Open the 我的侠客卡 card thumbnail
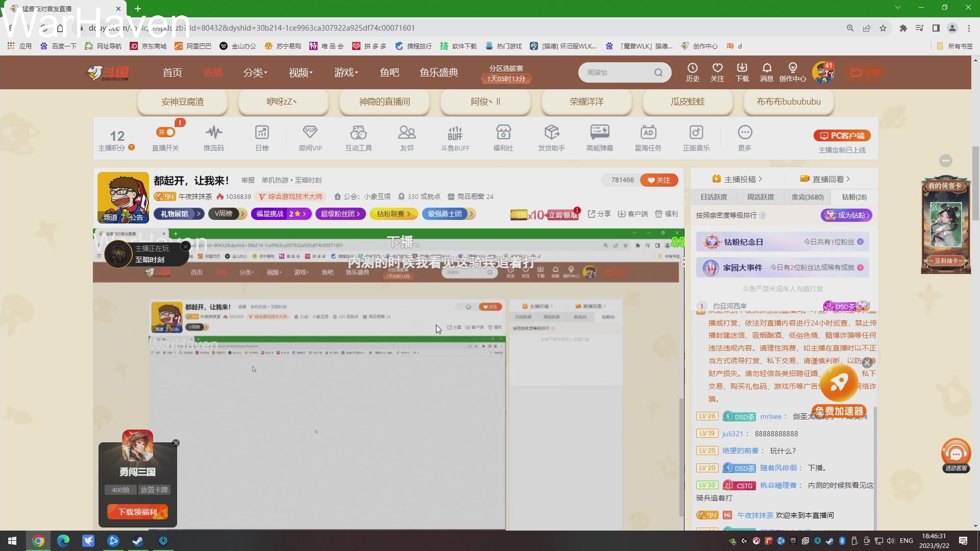This screenshot has height=551, width=980. click(946, 226)
